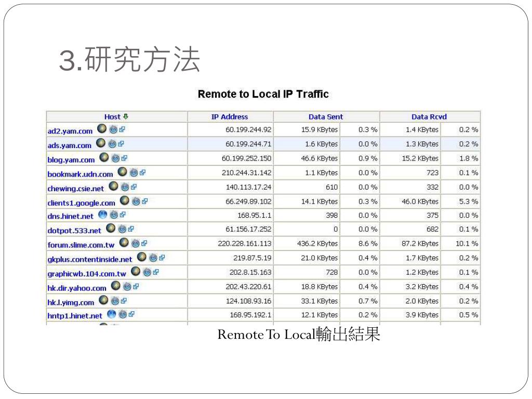Select the IP address 60.199.244.92
Screen dimensions: 532x399
pyautogui.click(x=248, y=129)
